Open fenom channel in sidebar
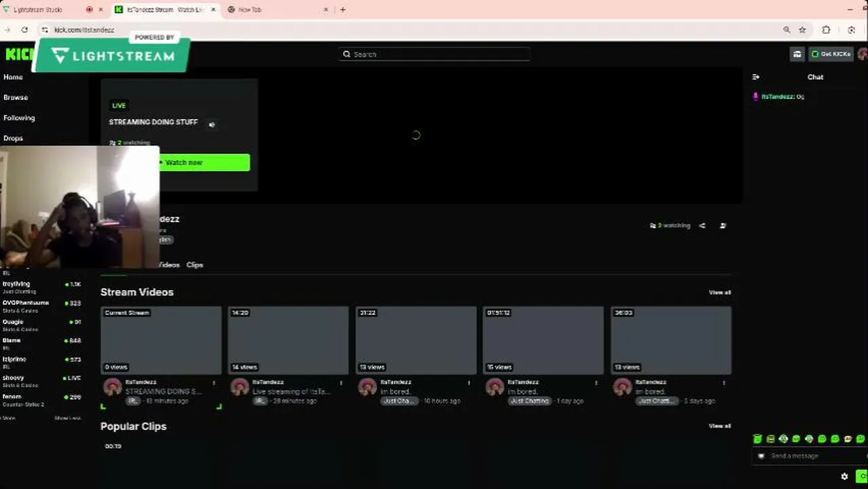The height and width of the screenshot is (489, 868). 41,400
